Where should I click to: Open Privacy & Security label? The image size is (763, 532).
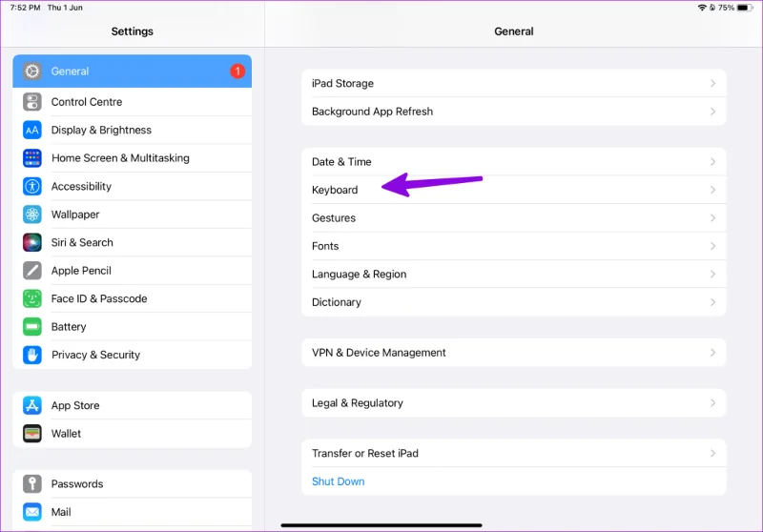pyautogui.click(x=96, y=355)
